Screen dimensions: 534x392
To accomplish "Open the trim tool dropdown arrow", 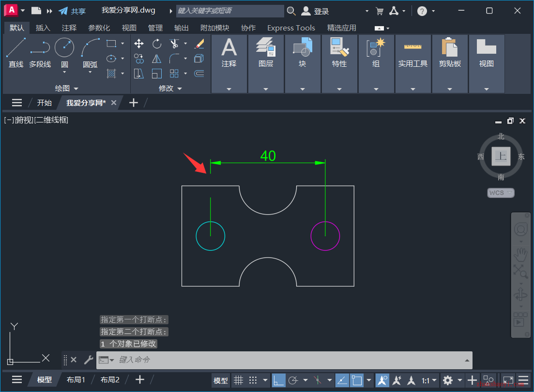I will point(185,44).
